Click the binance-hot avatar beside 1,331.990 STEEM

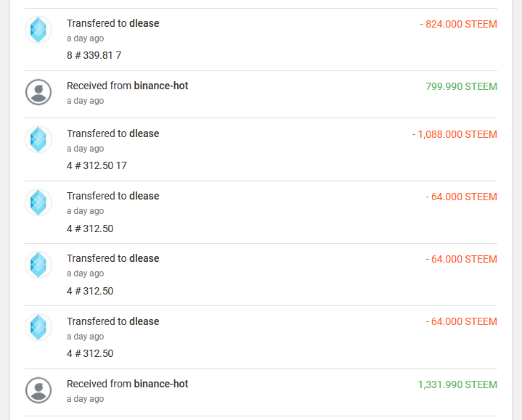click(x=38, y=390)
